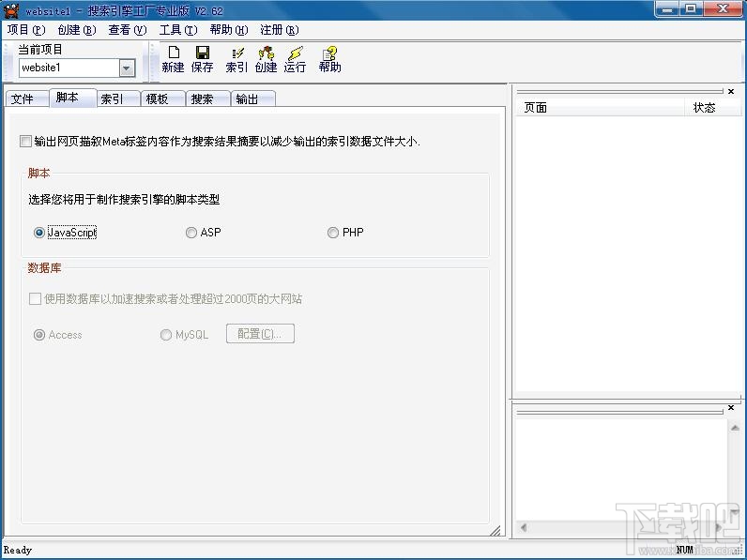Image resolution: width=747 pixels, height=560 pixels.
Task: Click the website1 project combo box field
Action: point(69,68)
